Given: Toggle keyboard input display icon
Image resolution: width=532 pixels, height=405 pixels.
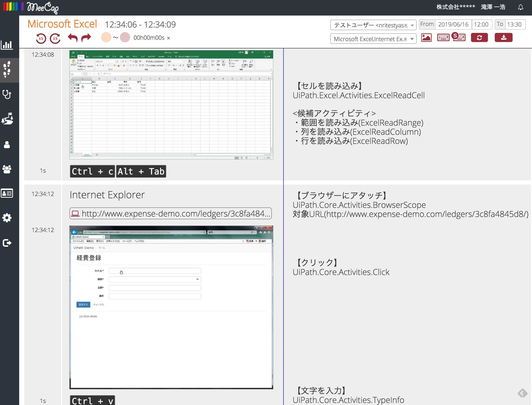Looking at the screenshot, I should click(443, 38).
